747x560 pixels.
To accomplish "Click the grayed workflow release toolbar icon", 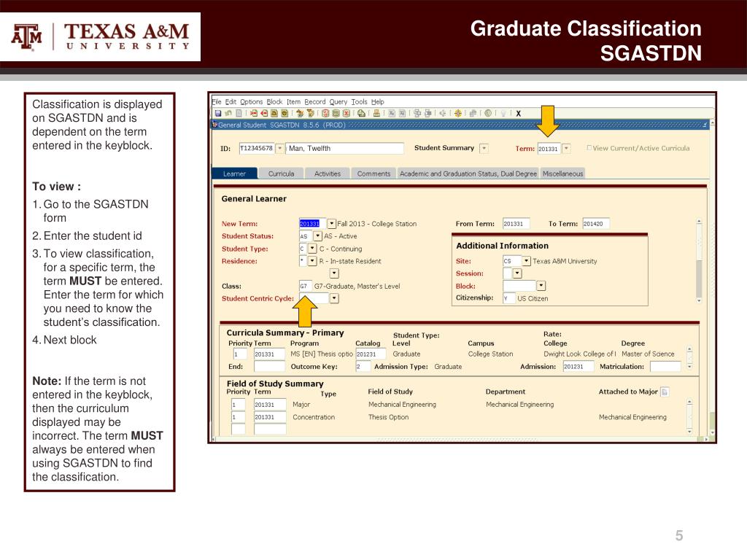I will point(473,113).
